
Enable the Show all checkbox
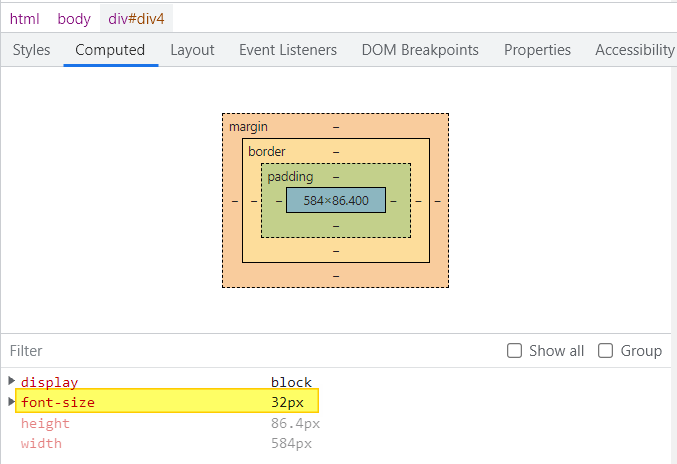click(x=514, y=351)
